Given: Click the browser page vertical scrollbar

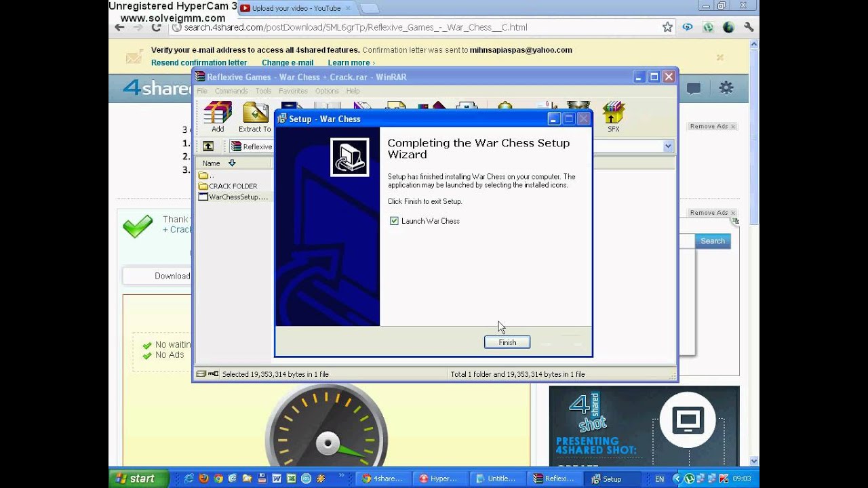Looking at the screenshot, I should (x=753, y=253).
